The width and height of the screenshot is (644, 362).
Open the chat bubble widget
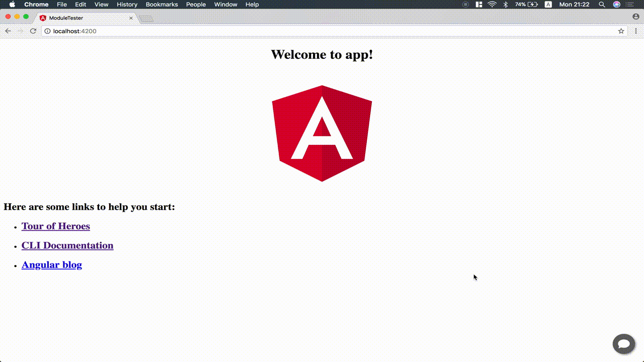(624, 344)
